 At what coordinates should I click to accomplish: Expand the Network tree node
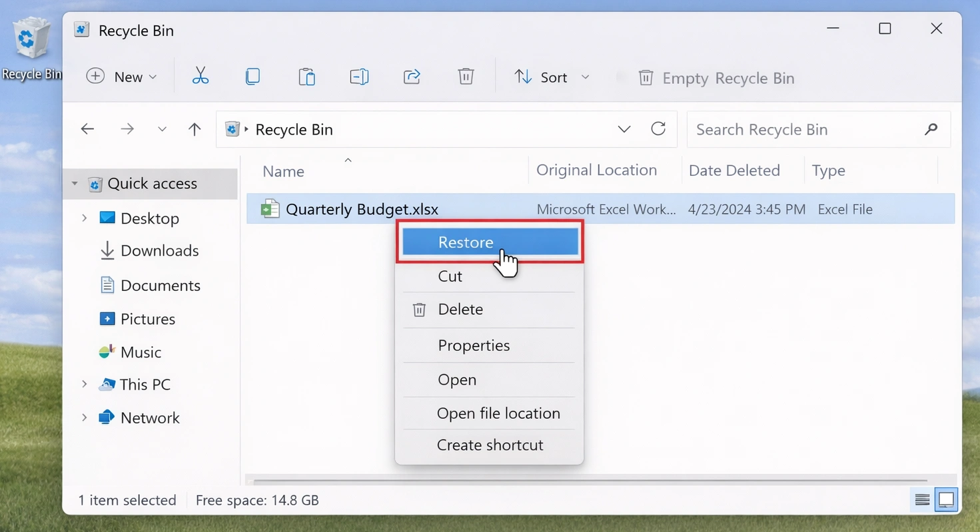84,417
